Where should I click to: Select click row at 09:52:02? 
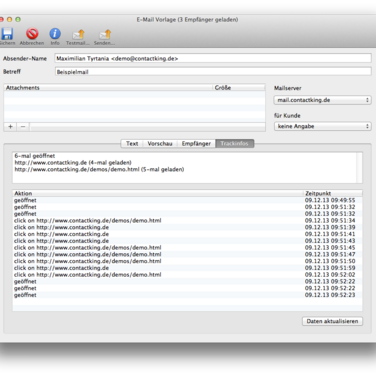tap(187, 275)
